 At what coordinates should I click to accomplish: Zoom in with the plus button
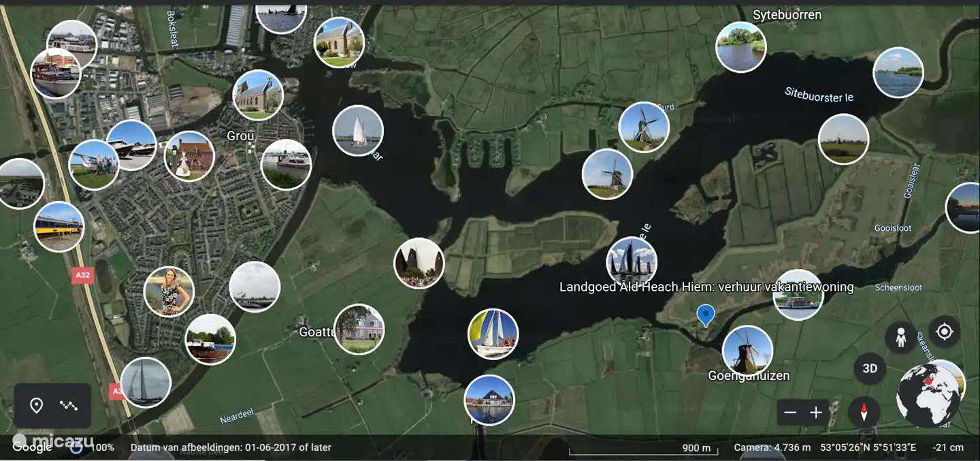coord(816,411)
